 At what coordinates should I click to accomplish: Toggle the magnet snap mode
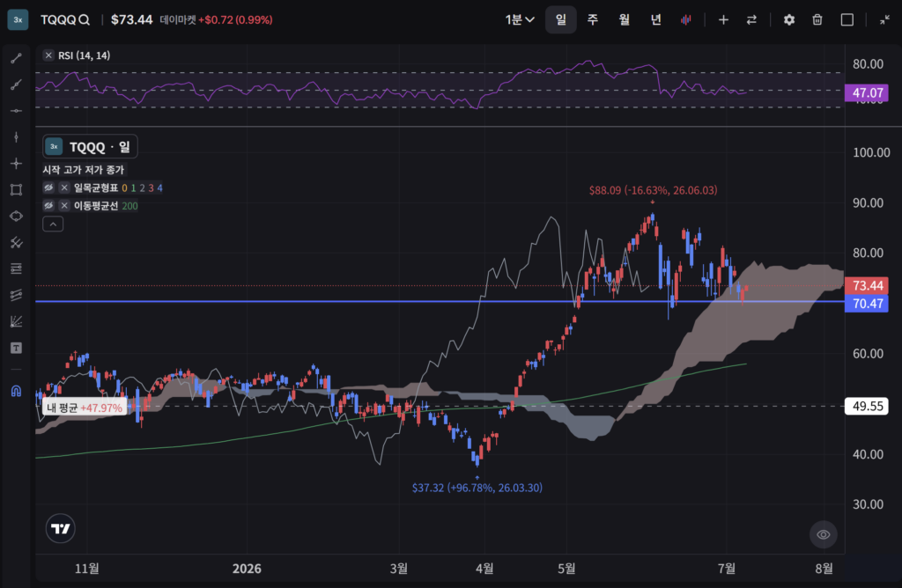[x=16, y=391]
